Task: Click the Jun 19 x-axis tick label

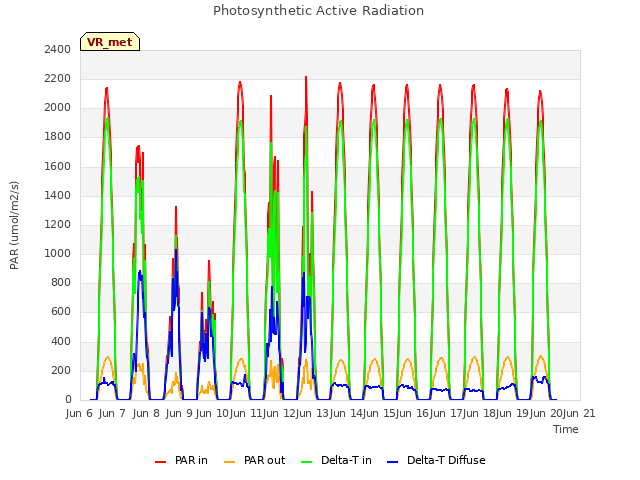Action: coord(513,413)
